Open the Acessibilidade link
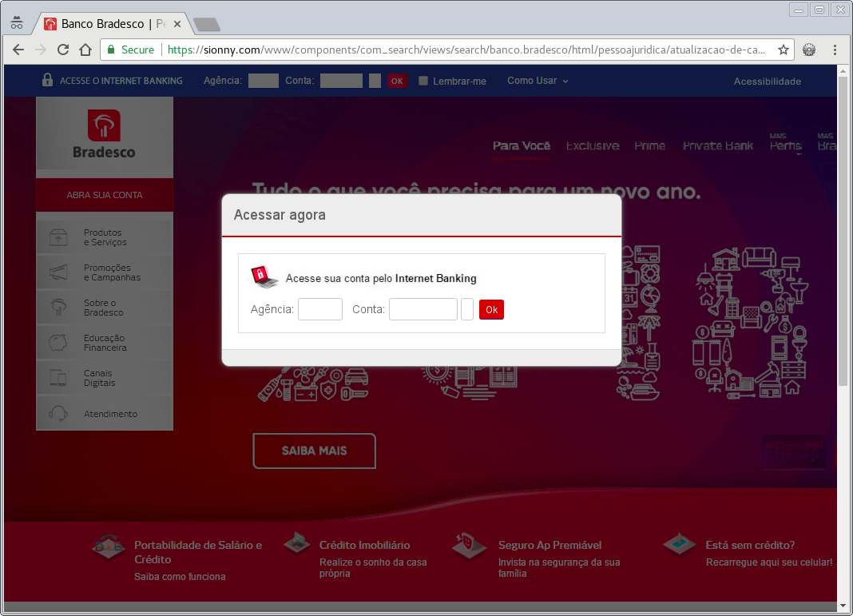 pos(767,81)
